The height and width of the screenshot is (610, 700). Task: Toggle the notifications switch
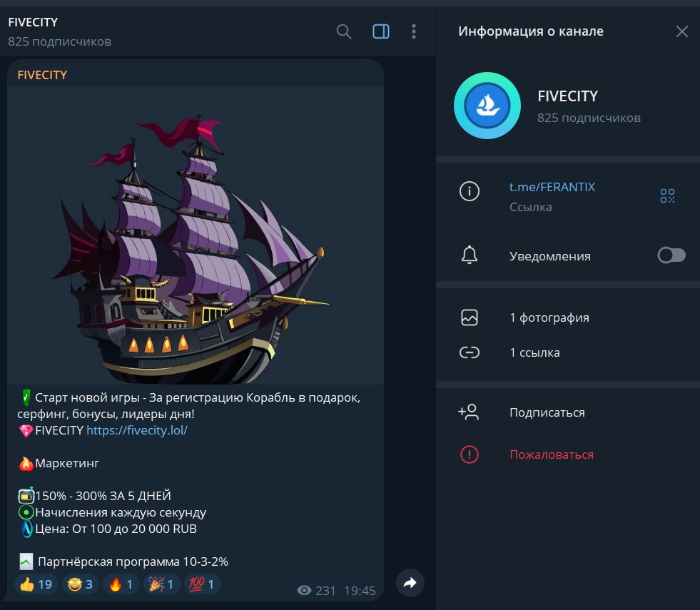coord(671,255)
